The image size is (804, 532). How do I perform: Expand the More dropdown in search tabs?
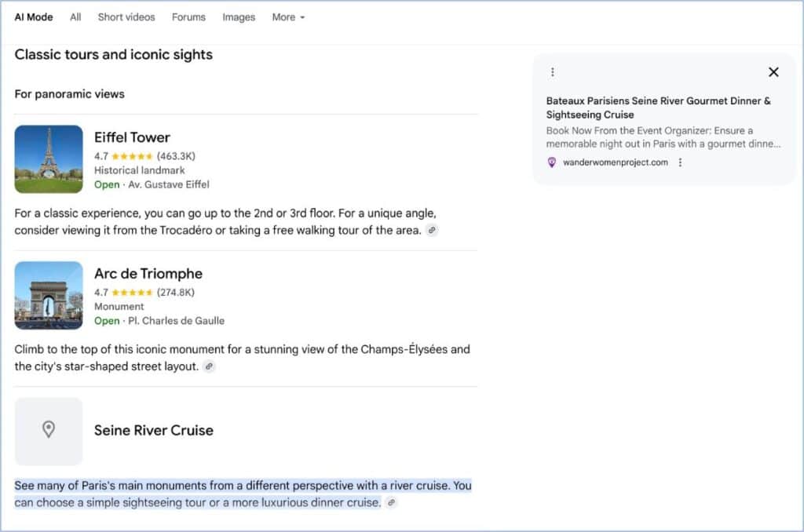pyautogui.click(x=288, y=17)
